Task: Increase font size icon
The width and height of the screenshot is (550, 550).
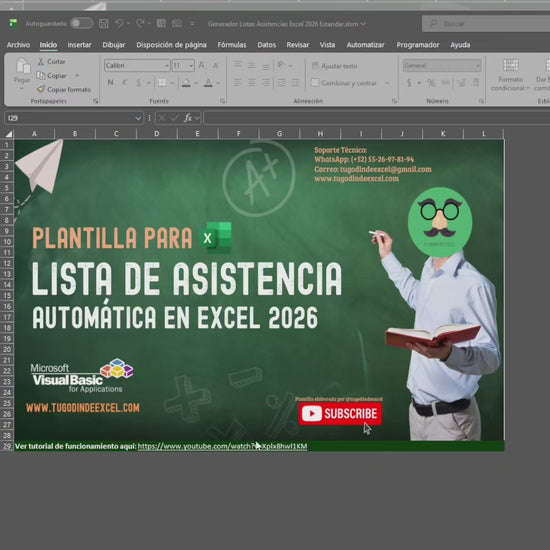Action: pos(202,65)
